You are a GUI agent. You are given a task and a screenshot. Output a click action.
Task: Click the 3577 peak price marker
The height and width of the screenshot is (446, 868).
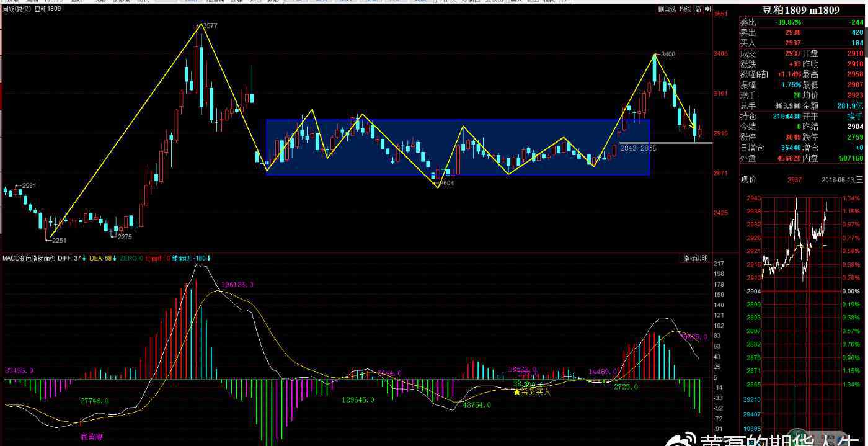click(x=210, y=25)
